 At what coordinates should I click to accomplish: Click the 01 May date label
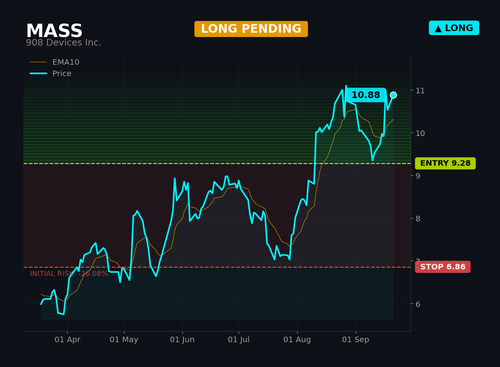tap(124, 340)
